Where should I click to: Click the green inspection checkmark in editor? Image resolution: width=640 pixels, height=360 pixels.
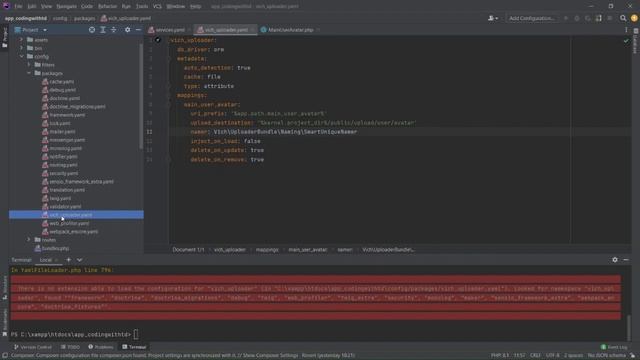pyautogui.click(x=626, y=41)
